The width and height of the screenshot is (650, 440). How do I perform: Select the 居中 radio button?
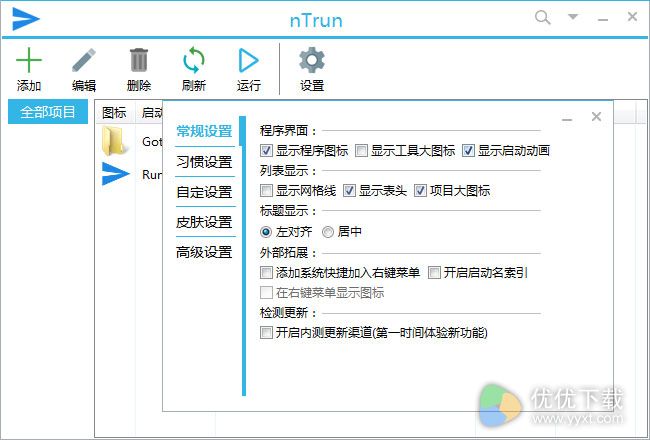(x=327, y=232)
